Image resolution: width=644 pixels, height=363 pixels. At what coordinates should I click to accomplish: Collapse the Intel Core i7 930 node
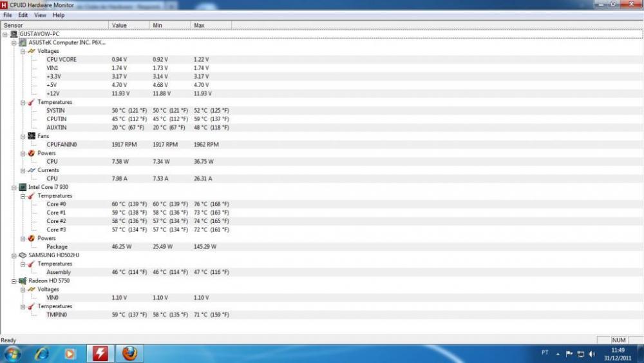tap(14, 187)
